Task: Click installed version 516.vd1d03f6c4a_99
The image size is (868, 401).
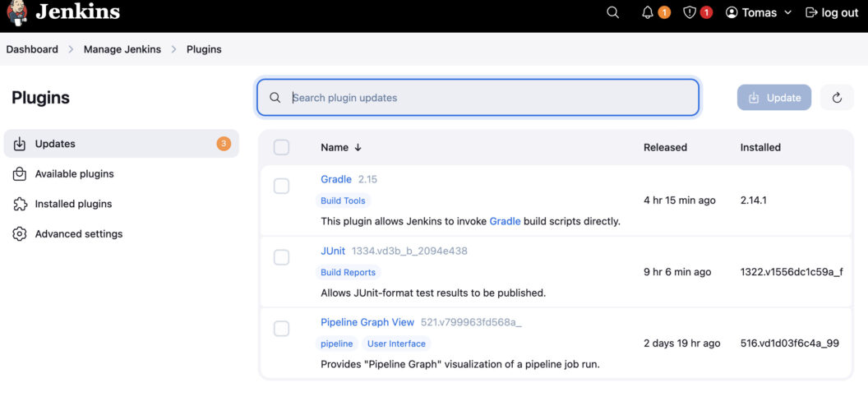Action: [789, 343]
